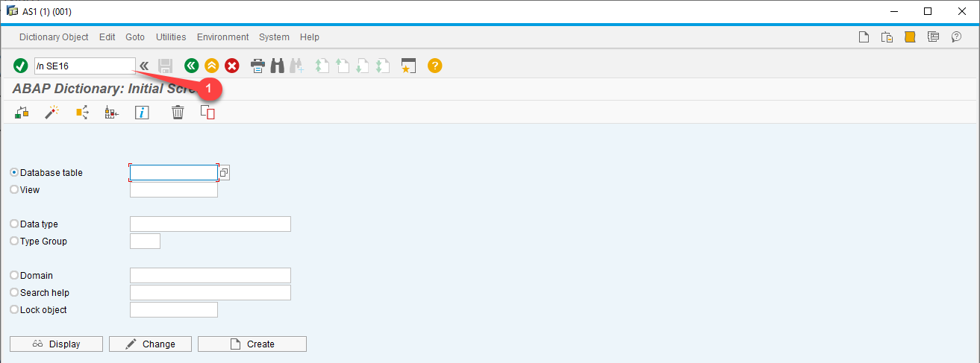
Task: Open value help beside Database table field
Action: [x=224, y=173]
